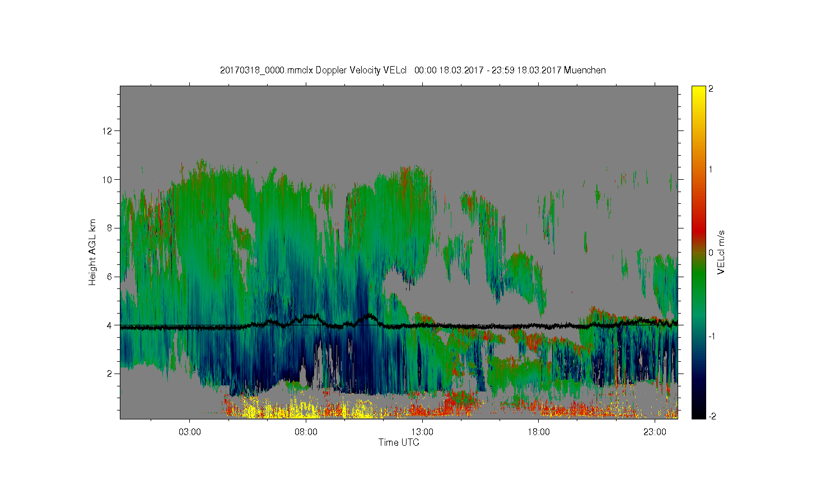Click the 23:00 time axis label

pyautogui.click(x=655, y=432)
